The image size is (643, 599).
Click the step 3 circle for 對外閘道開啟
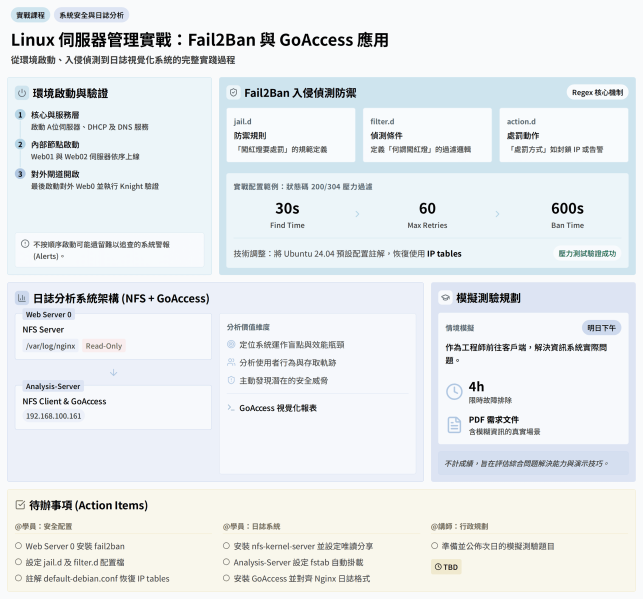(20, 174)
